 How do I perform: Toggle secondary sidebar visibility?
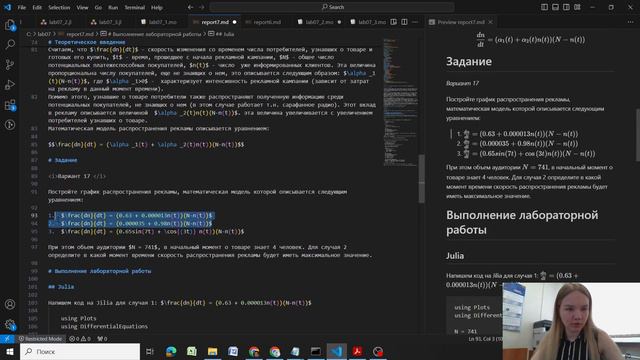tap(566, 7)
